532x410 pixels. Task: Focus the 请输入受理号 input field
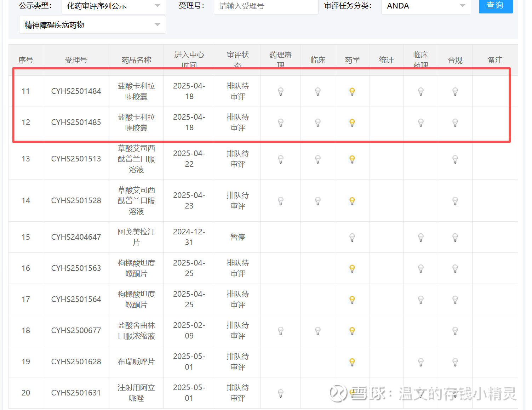(265, 6)
